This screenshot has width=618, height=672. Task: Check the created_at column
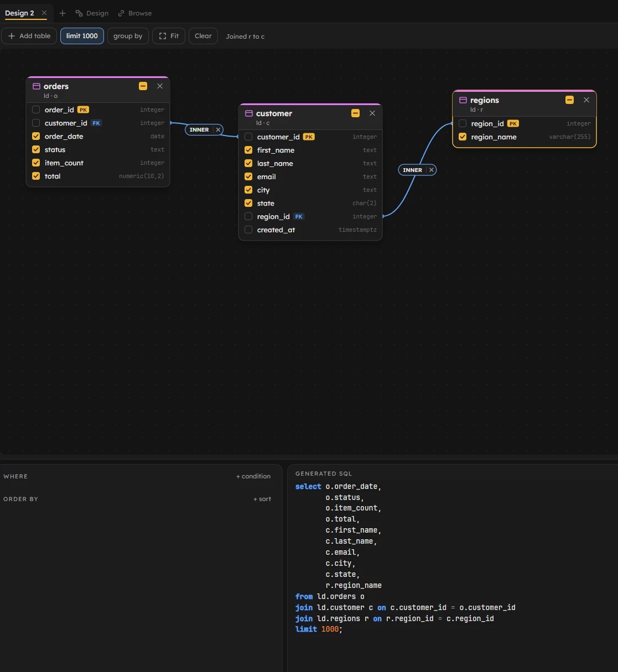click(x=248, y=230)
